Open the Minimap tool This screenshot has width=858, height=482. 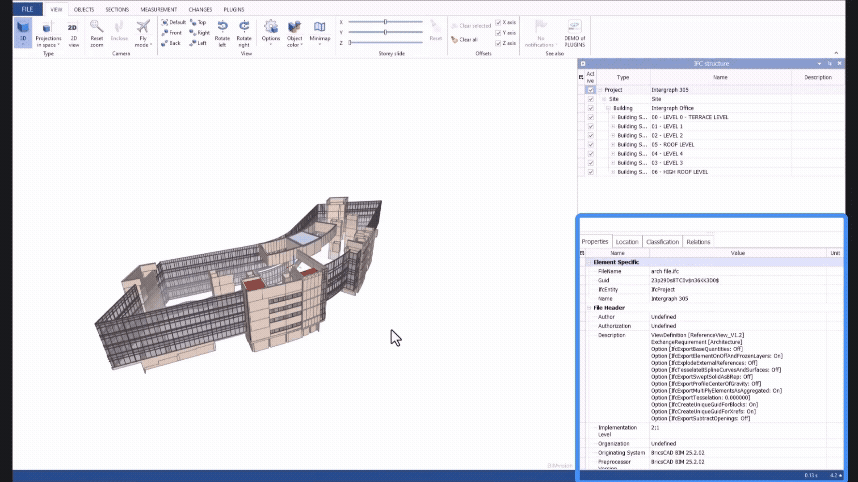(x=319, y=32)
